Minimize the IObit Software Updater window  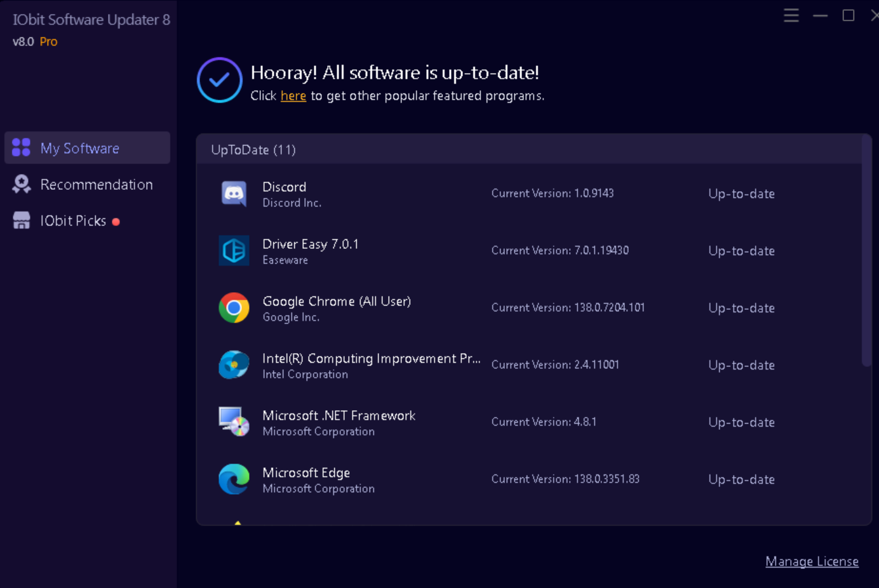pos(820,15)
